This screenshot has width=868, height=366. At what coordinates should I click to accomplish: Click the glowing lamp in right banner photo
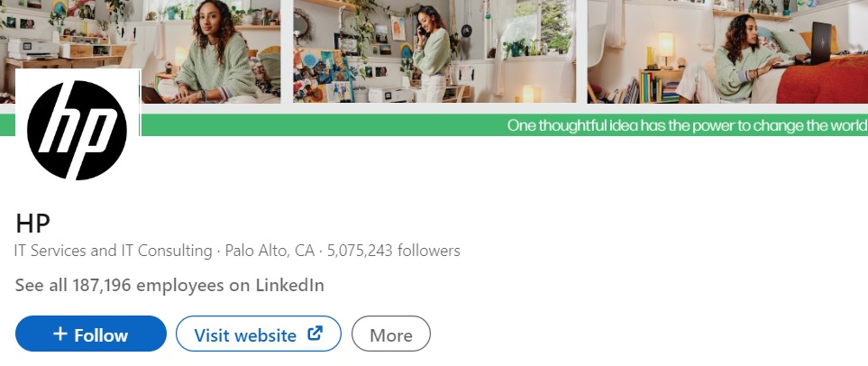(665, 49)
